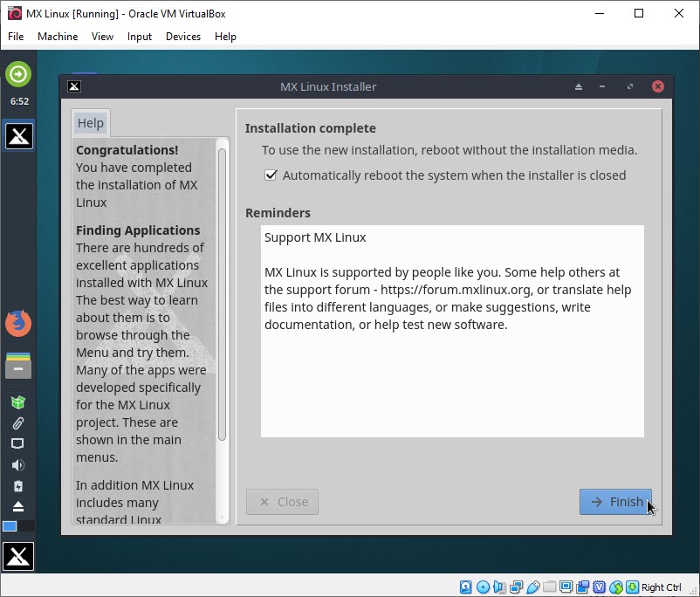Click the display tray icon in panel
This screenshot has width=700, height=597.
(17, 443)
